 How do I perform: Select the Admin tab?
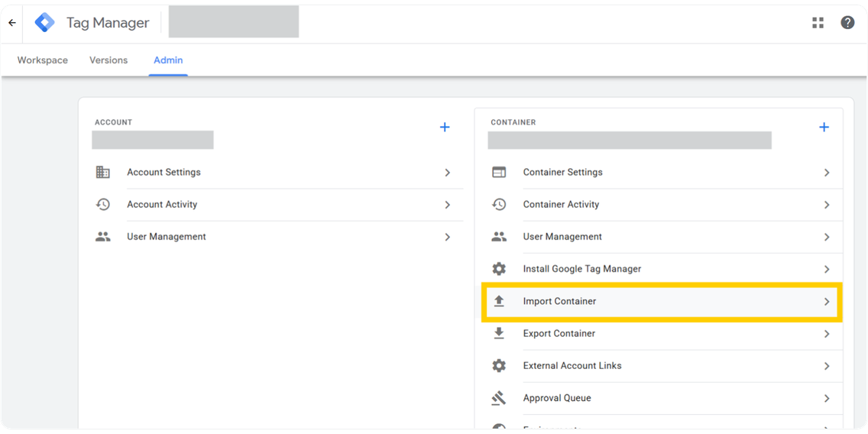click(168, 60)
